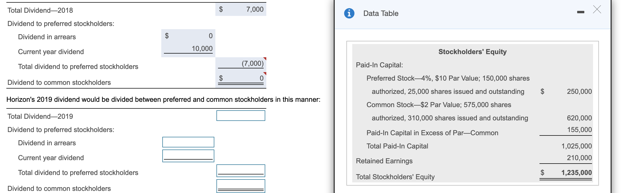Select the 620,000 common stock amount
This screenshot has height=193, width=644.
point(579,118)
